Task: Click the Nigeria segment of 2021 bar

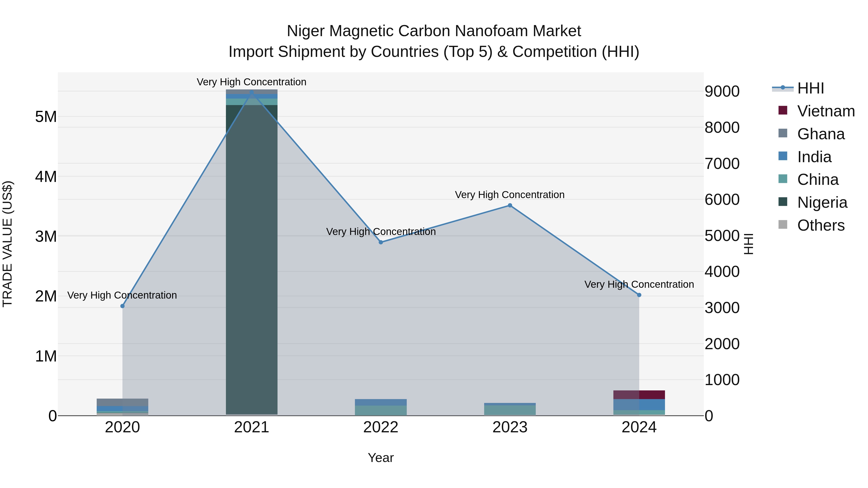Action: 252,259
